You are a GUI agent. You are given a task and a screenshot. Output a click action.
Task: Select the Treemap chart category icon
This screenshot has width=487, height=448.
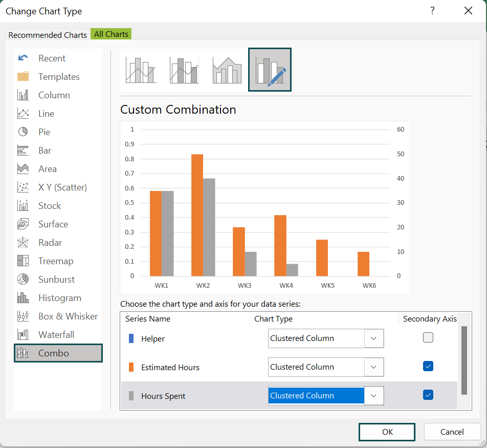click(x=23, y=261)
